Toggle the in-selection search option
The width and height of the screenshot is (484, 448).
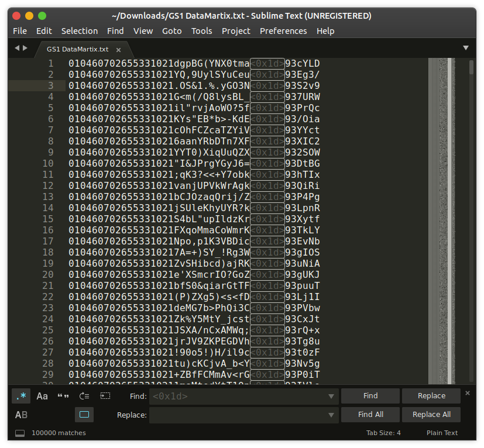tap(105, 396)
